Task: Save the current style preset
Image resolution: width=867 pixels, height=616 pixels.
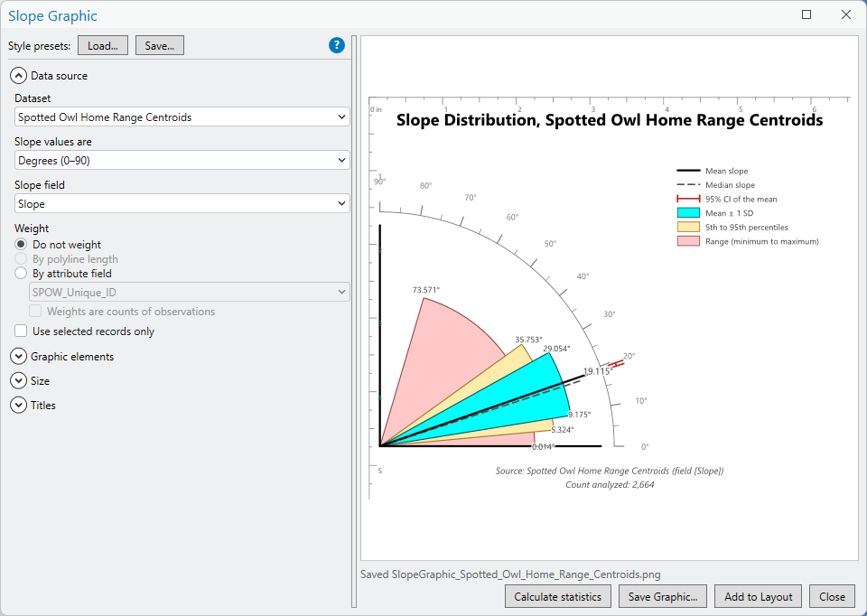Action: pyautogui.click(x=160, y=45)
